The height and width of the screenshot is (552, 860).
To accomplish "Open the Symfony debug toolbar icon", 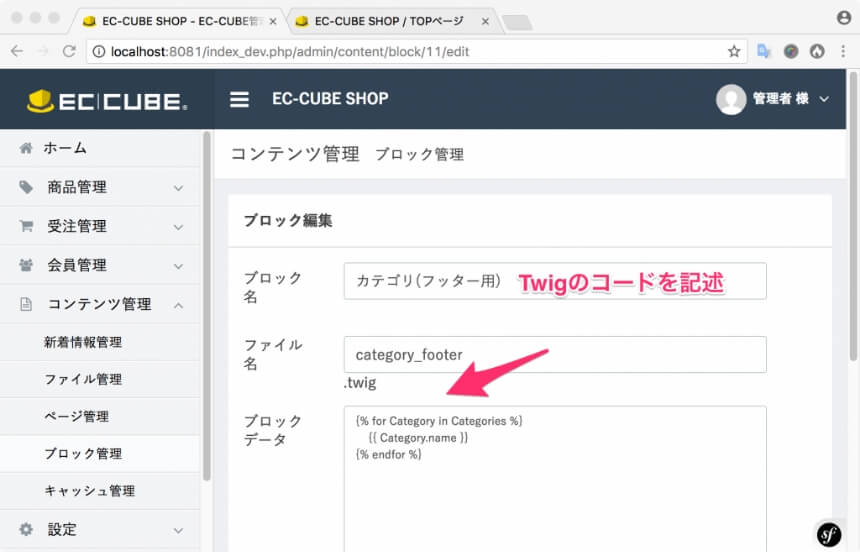I will [x=829, y=534].
